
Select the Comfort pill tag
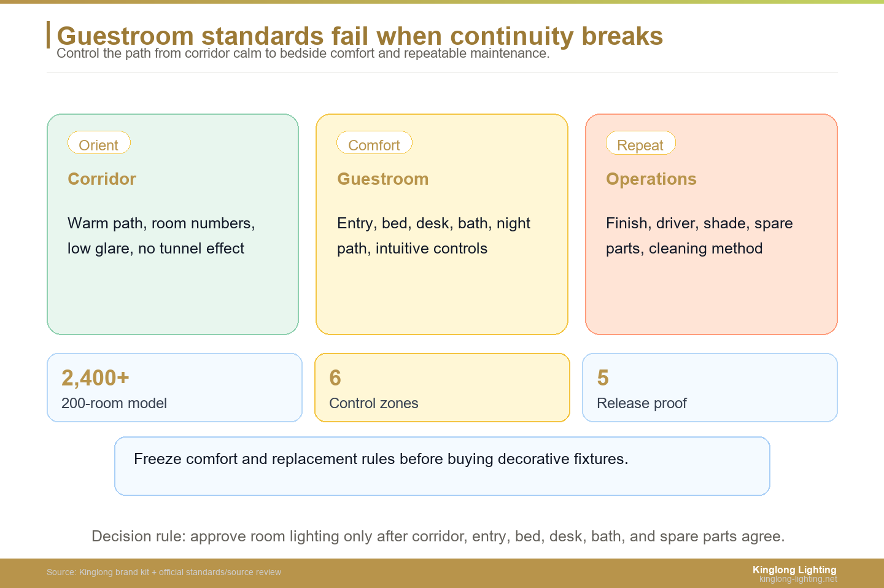[374, 143]
